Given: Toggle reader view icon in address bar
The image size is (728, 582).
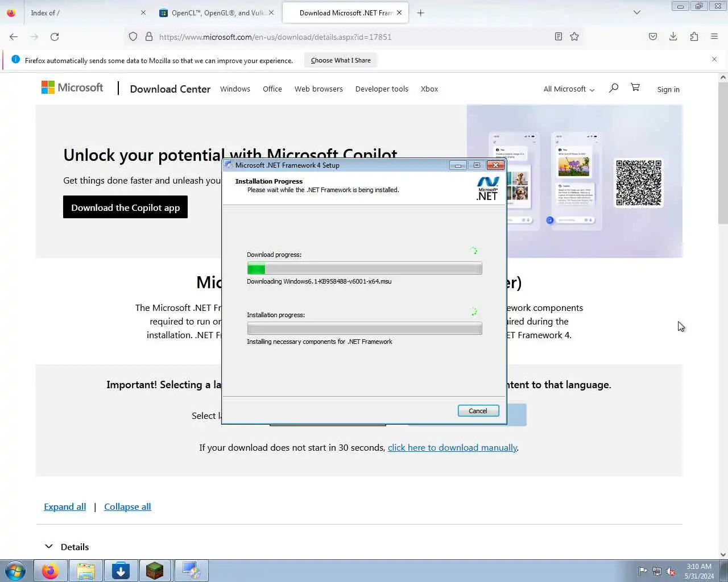Looking at the screenshot, I should tap(559, 36).
